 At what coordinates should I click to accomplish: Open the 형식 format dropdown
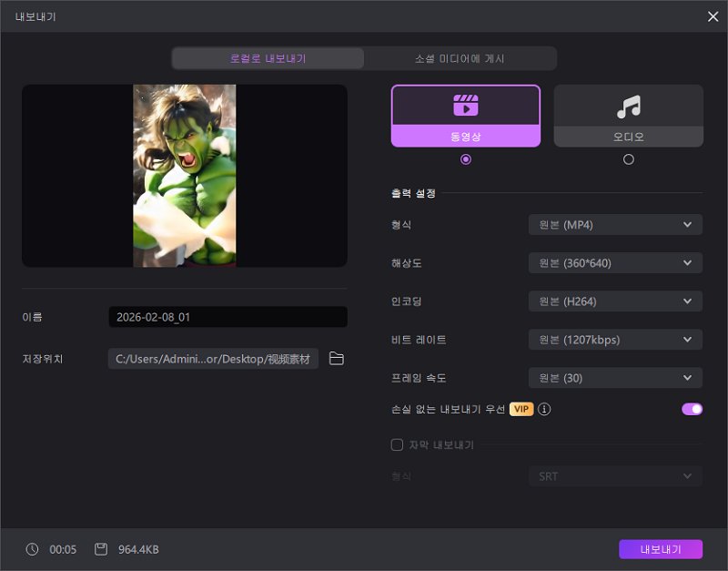(x=615, y=224)
